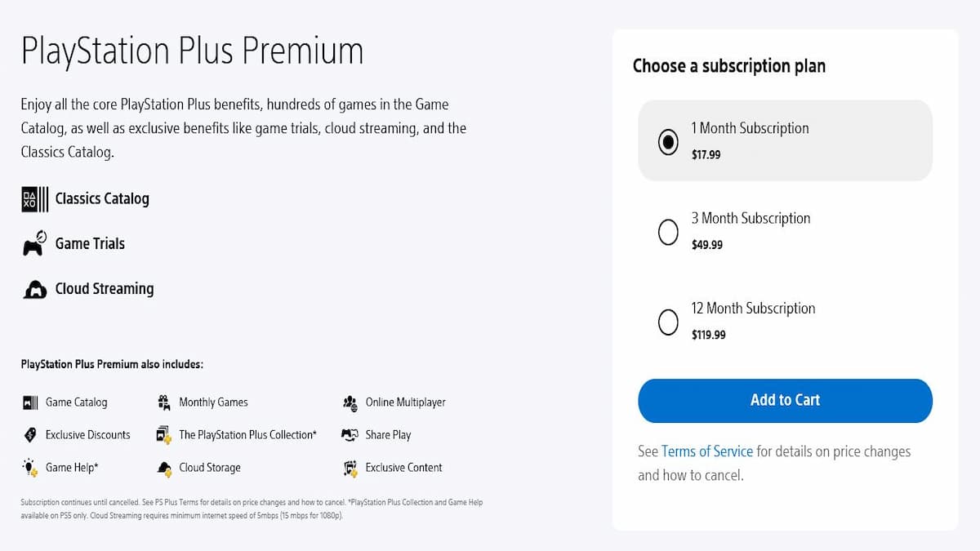Click the Online Multiplayer icon
This screenshot has width=980, height=551.
350,402
